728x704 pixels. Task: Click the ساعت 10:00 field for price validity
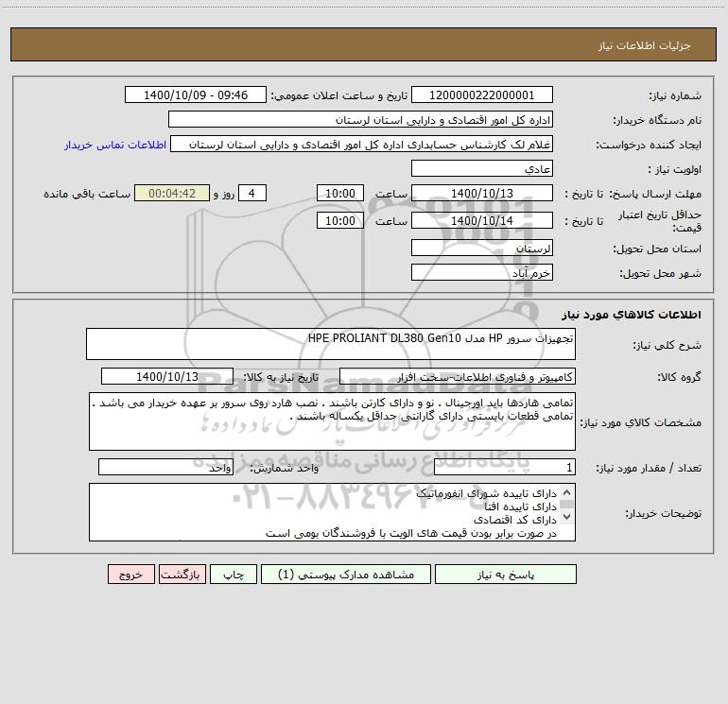(x=339, y=221)
